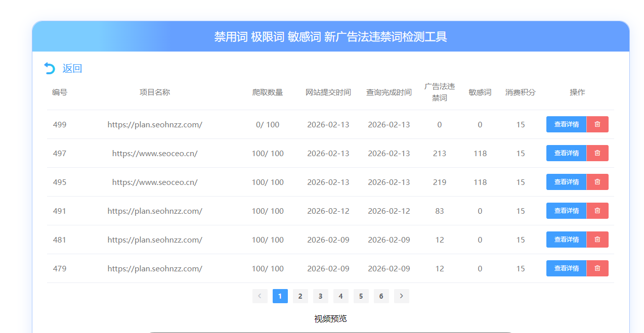Go to pagination page 2

pos(300,296)
